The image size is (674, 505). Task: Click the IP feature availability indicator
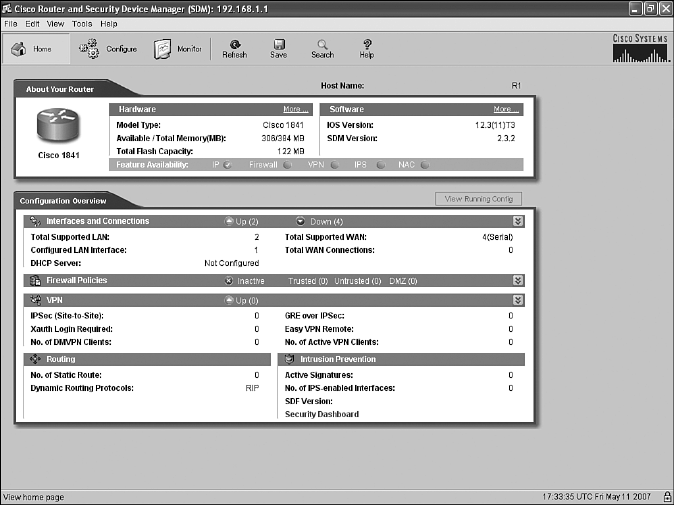tap(228, 165)
